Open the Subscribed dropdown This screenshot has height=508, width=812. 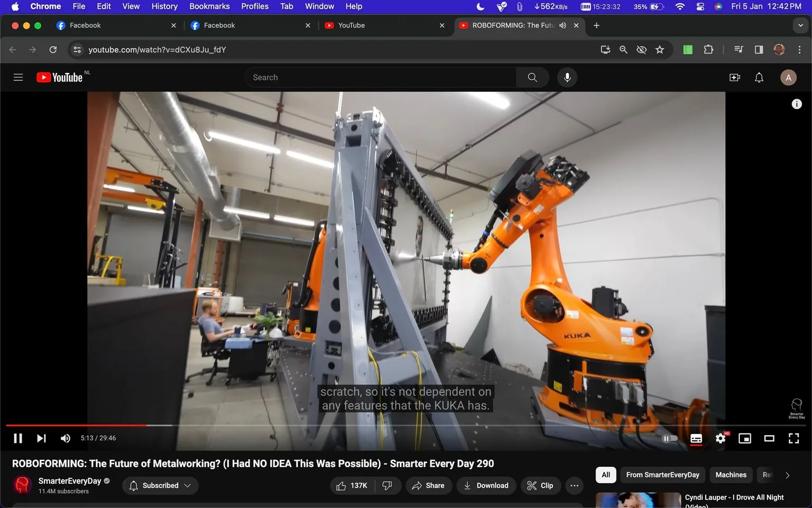(x=160, y=485)
